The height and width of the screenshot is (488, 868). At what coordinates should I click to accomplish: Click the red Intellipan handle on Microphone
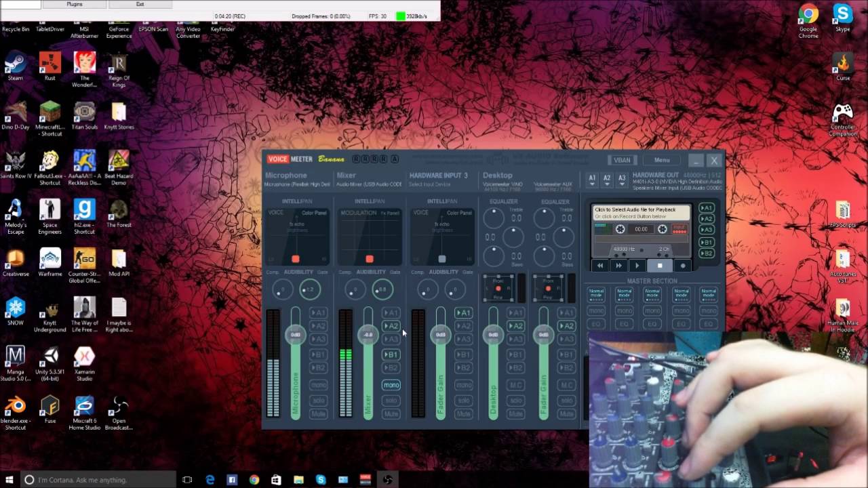pos(295,259)
